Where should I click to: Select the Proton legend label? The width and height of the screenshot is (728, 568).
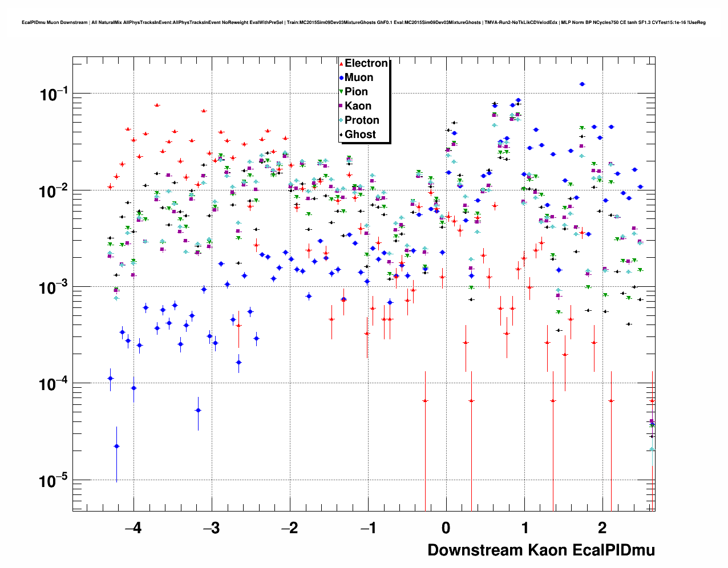coord(362,120)
